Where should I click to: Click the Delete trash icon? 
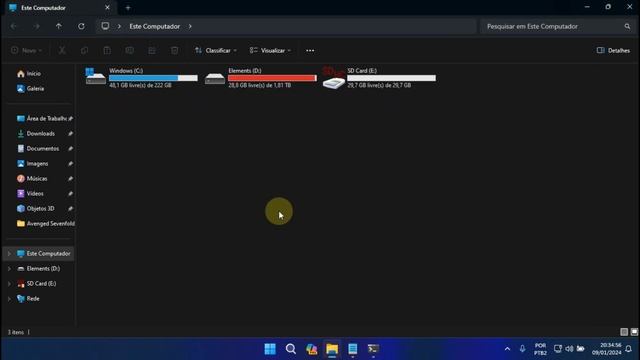[x=174, y=50]
